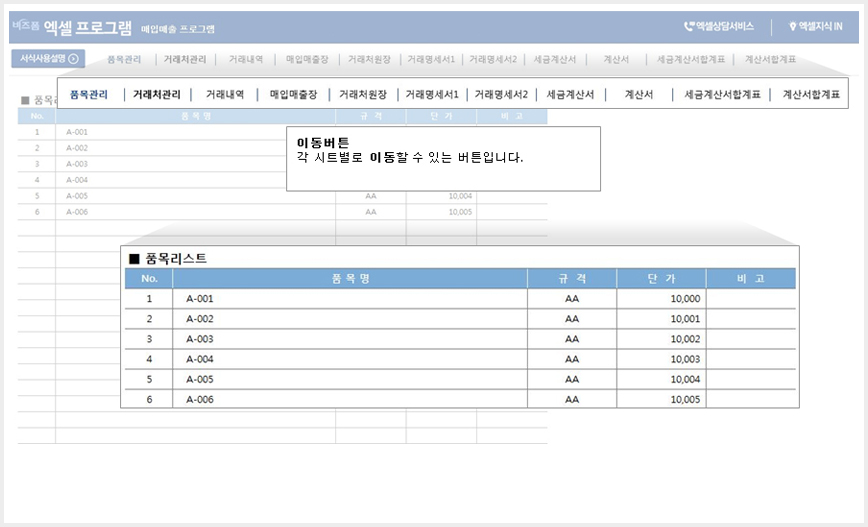Click the 규격 header in enlarged 품목리스트 table
This screenshot has width=868, height=527.
pos(572,278)
